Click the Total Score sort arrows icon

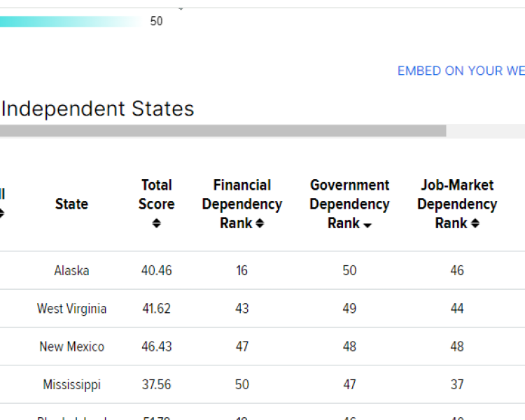pyautogui.click(x=156, y=223)
